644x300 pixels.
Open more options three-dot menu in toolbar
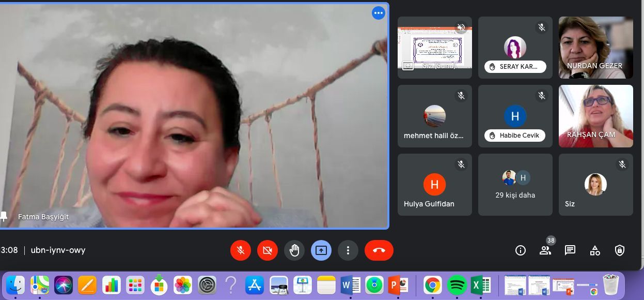(348, 250)
